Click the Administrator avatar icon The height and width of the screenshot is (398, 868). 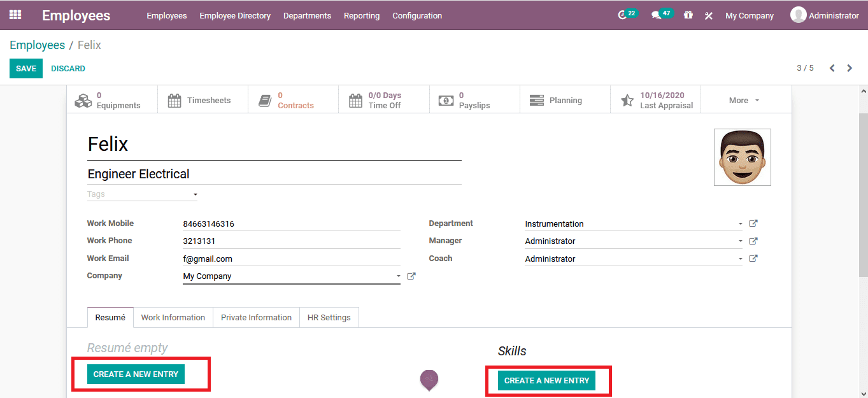pyautogui.click(x=798, y=15)
